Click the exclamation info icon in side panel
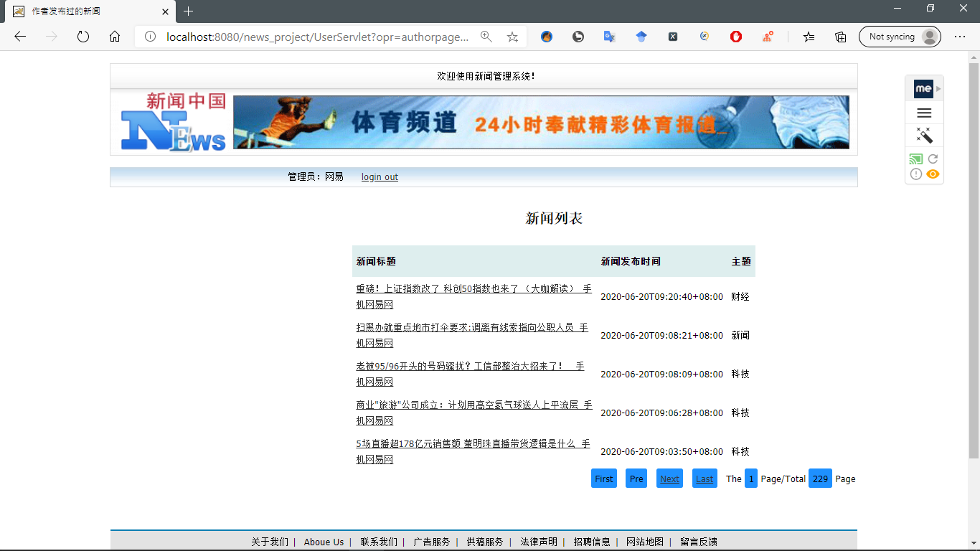This screenshot has height=551, width=980. point(916,174)
